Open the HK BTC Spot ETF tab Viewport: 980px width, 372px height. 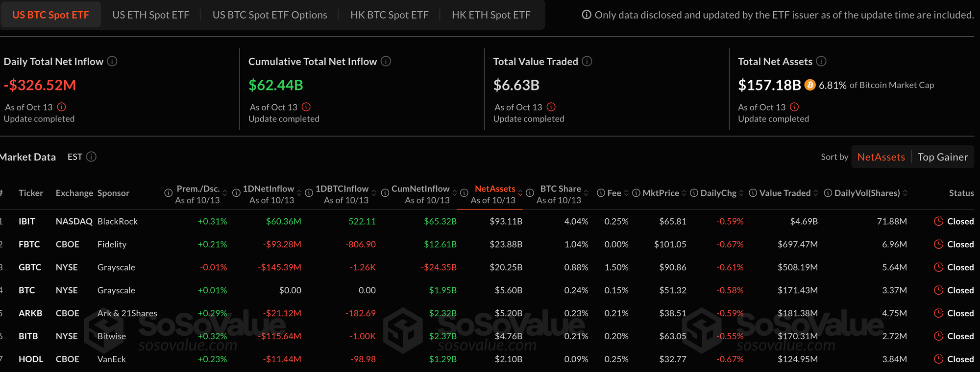pyautogui.click(x=389, y=15)
